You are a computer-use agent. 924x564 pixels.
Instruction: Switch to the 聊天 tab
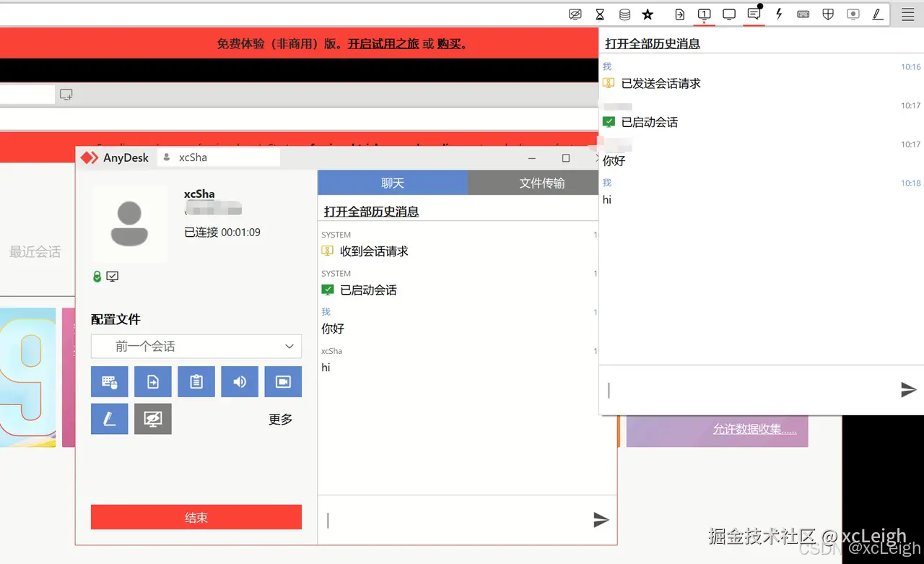click(393, 183)
